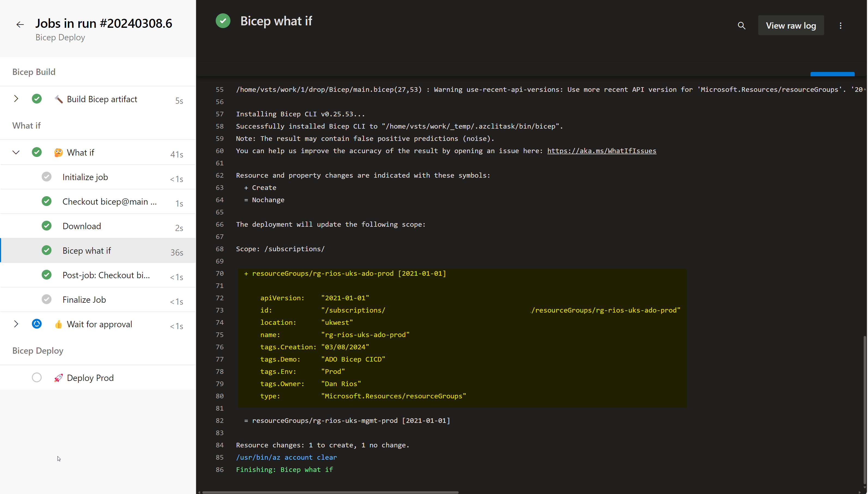
Task: Click the '/usr/bin/az account clear' log line
Action: [x=287, y=457]
